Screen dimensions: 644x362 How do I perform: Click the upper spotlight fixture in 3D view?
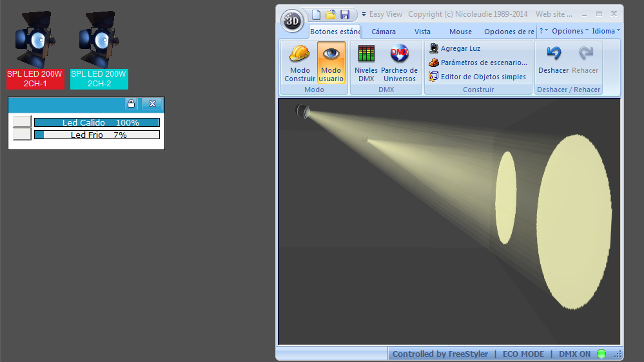point(303,111)
